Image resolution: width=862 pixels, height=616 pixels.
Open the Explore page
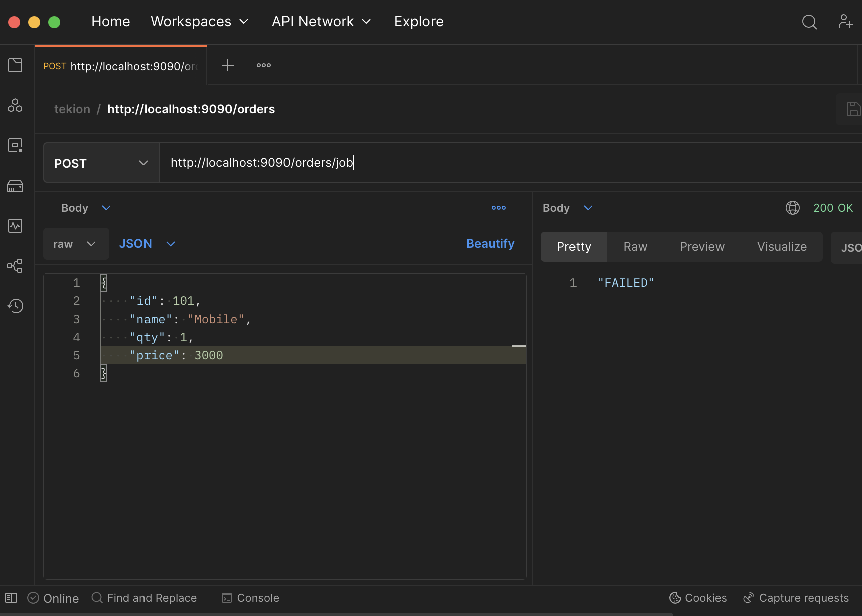418,21
